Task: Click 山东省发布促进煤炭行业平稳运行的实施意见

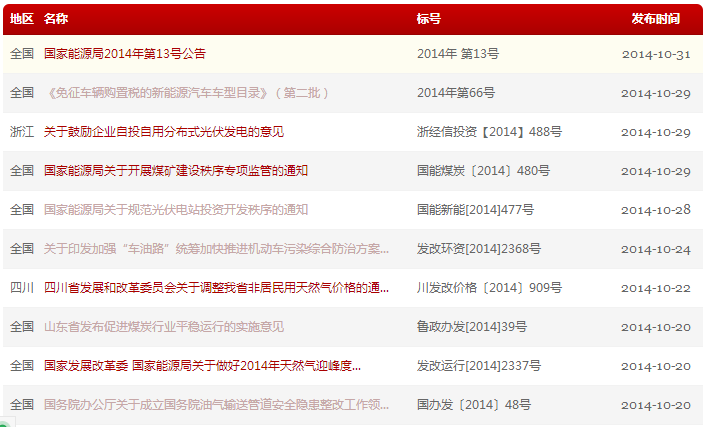Action: [164, 326]
